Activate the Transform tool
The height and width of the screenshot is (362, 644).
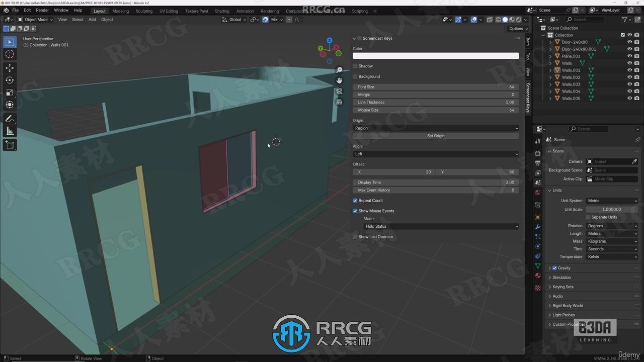pyautogui.click(x=10, y=105)
